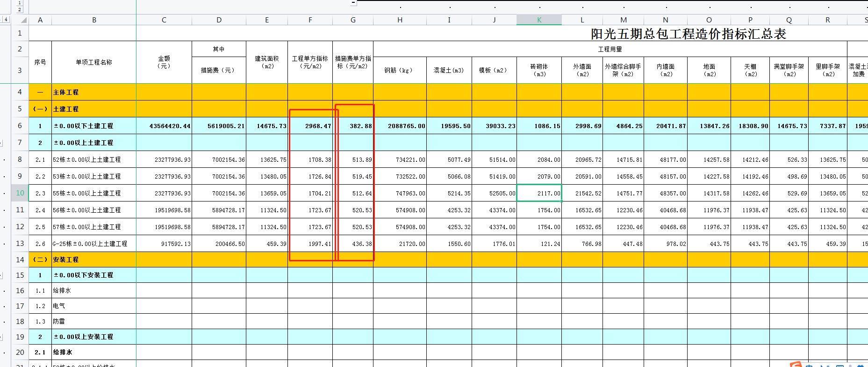Click the 电气 cell in row 17

point(94,306)
